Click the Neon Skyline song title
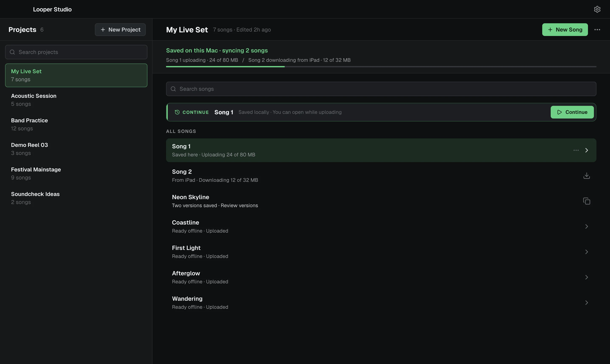This screenshot has height=364, width=610. click(x=190, y=197)
